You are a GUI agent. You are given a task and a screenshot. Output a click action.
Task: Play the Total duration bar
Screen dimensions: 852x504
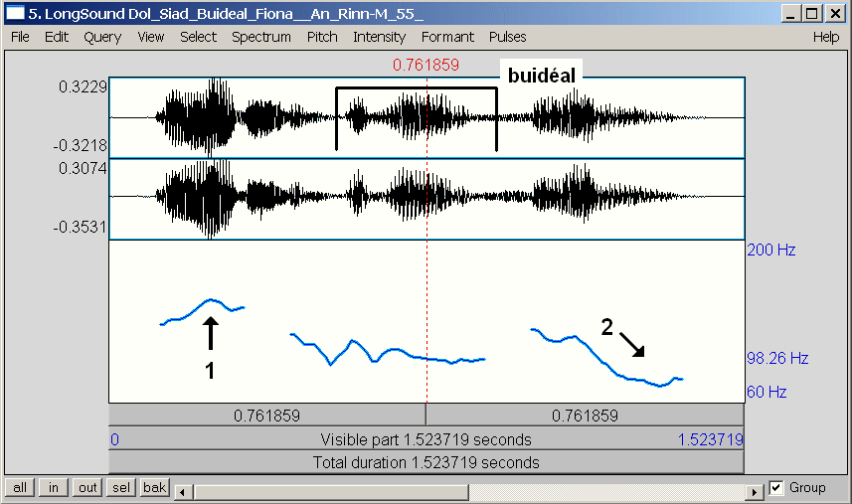426,462
